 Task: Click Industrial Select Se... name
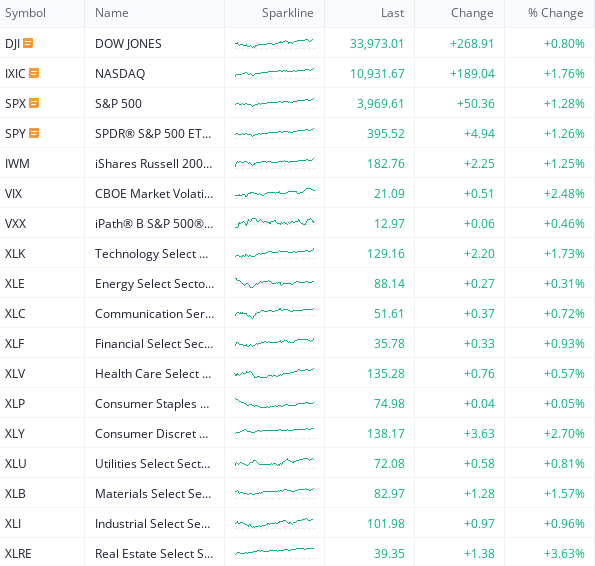pyautogui.click(x=153, y=523)
